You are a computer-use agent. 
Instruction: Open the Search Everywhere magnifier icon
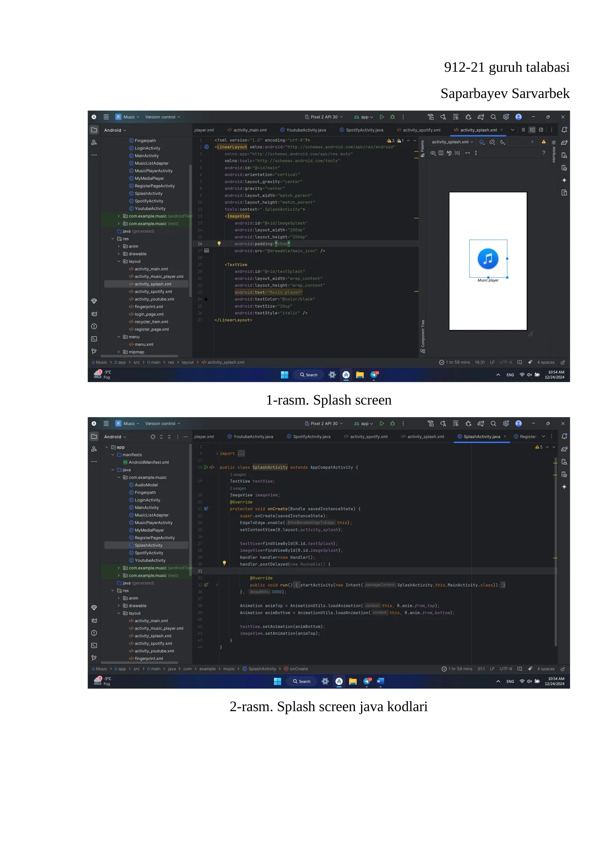[494, 117]
